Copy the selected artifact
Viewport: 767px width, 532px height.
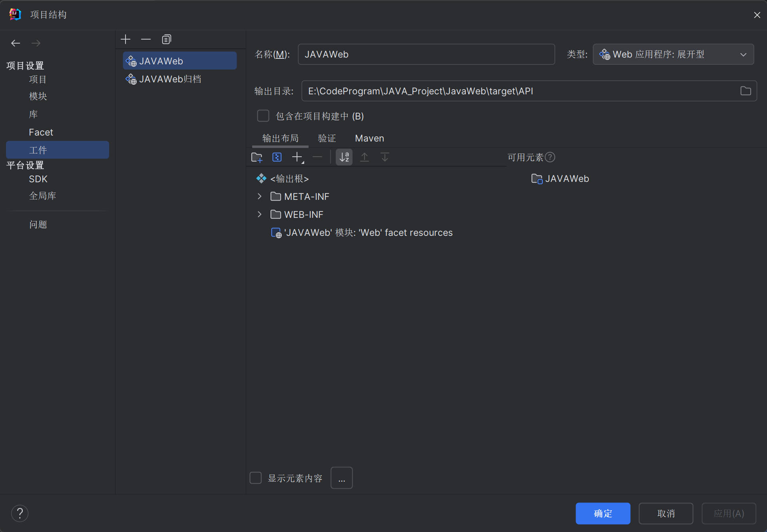pyautogui.click(x=166, y=39)
